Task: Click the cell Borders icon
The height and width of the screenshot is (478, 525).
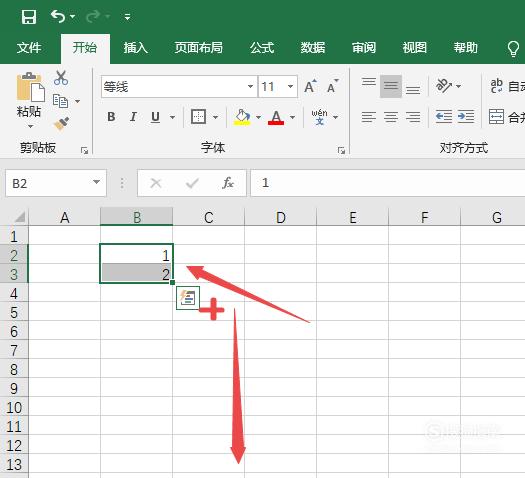Action: point(199,117)
